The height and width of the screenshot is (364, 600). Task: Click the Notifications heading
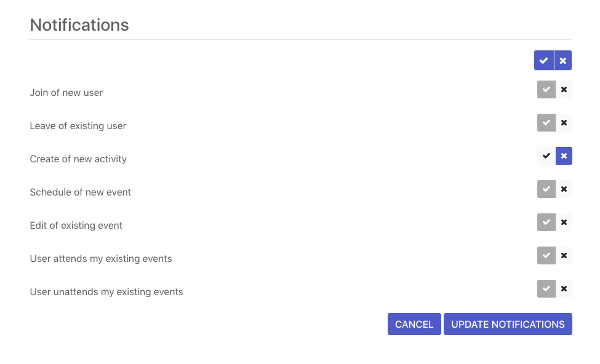79,25
